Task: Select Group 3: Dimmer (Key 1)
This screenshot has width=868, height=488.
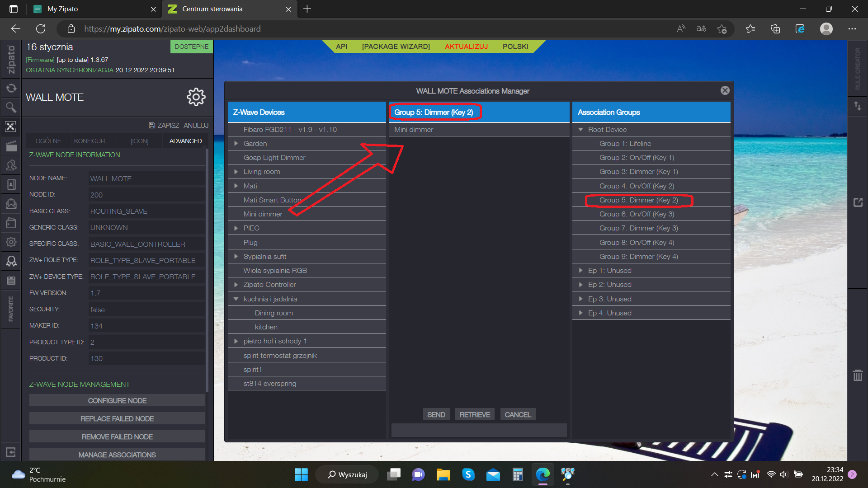Action: [x=638, y=172]
